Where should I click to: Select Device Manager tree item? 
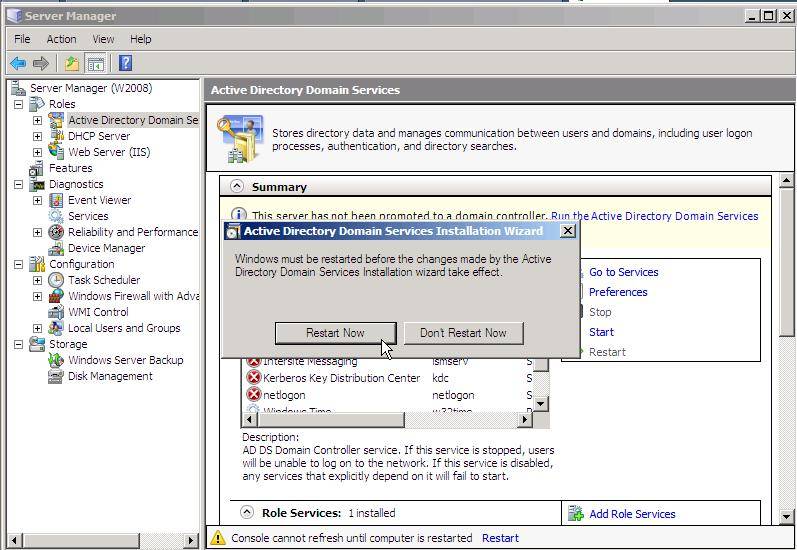[106, 248]
